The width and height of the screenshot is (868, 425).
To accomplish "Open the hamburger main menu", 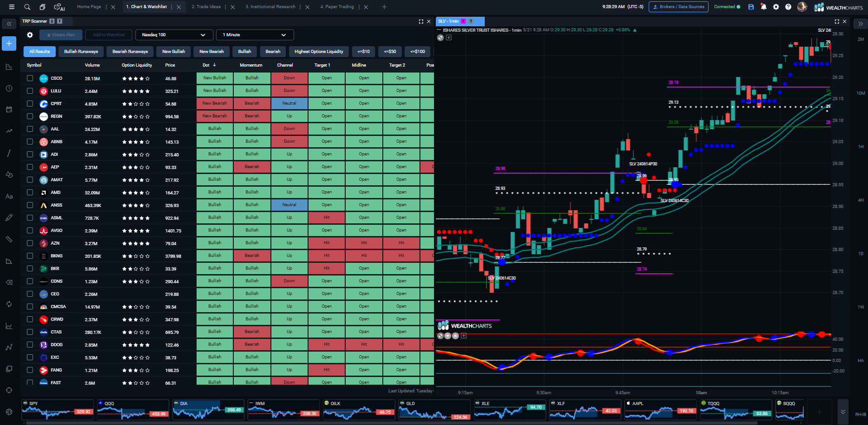I will (12, 7).
